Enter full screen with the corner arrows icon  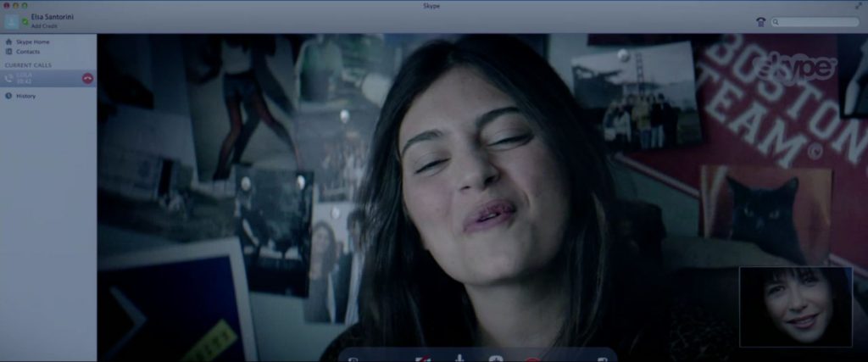pyautogui.click(x=858, y=6)
